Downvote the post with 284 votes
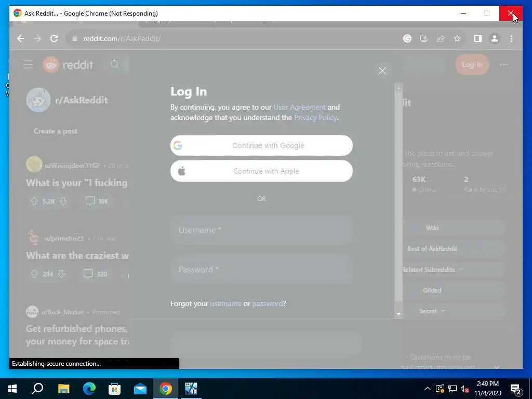The width and height of the screenshot is (532, 399). pos(61,274)
